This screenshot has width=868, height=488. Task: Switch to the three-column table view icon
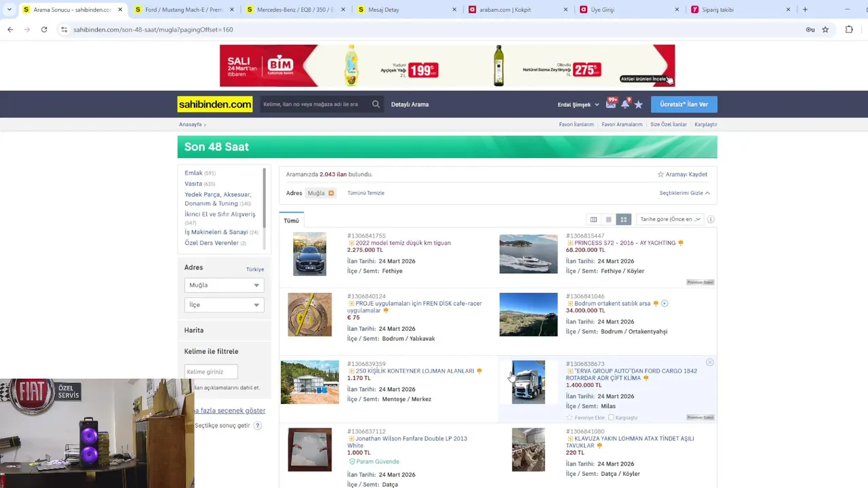pyautogui.click(x=593, y=220)
